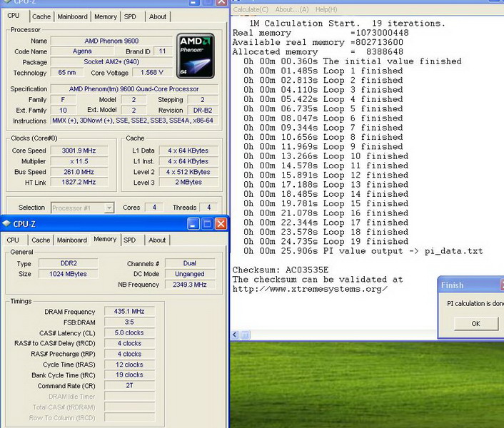Open Mainboard tab in upper CPU-Z window
This screenshot has width=504, height=428.
(73, 16)
